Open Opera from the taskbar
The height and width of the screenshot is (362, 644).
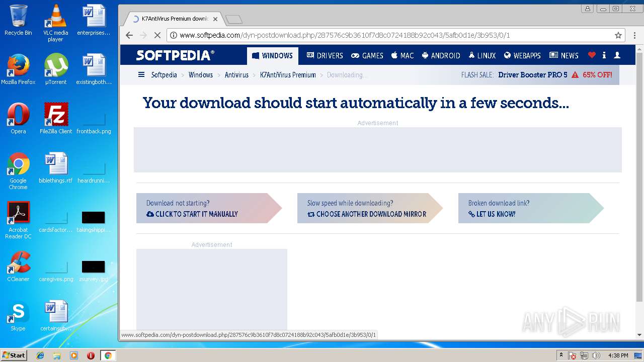click(91, 355)
